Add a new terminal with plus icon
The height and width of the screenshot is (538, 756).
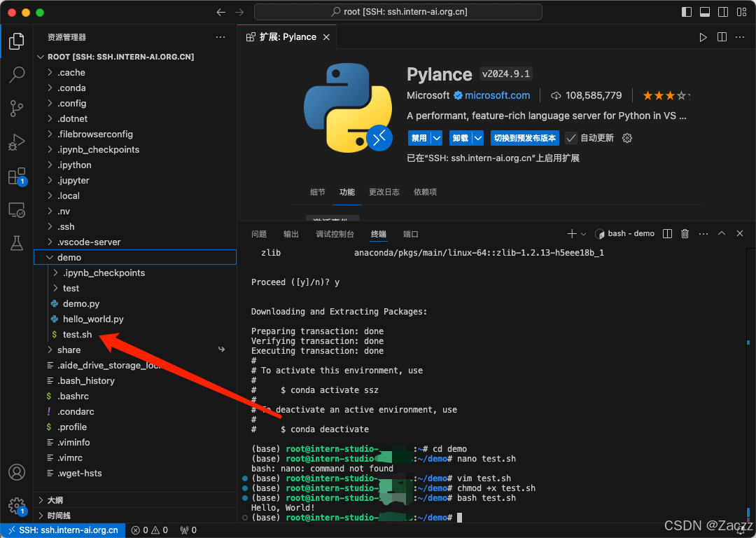tap(572, 233)
